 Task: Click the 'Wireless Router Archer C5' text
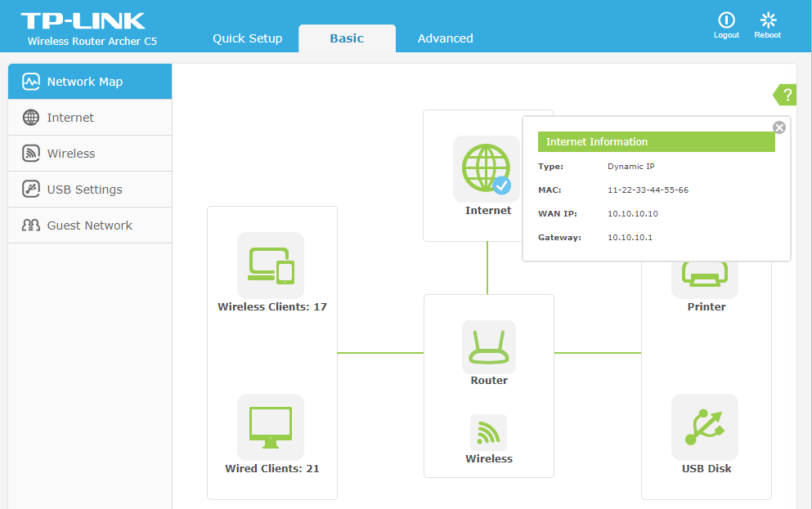92,42
